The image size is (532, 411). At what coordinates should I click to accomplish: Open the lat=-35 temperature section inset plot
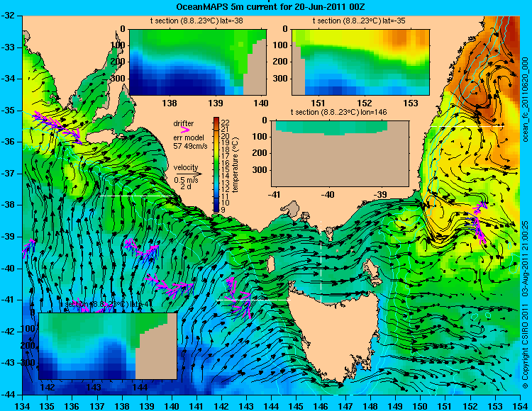point(360,62)
